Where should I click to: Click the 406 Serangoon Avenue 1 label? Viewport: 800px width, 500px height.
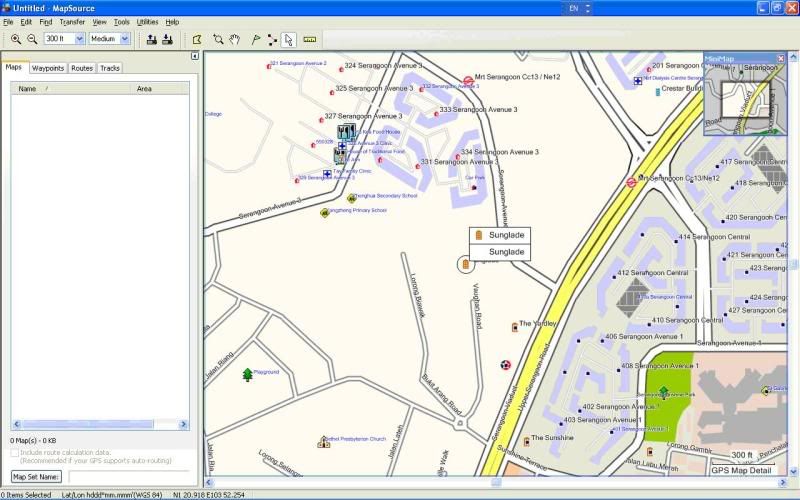coord(644,337)
